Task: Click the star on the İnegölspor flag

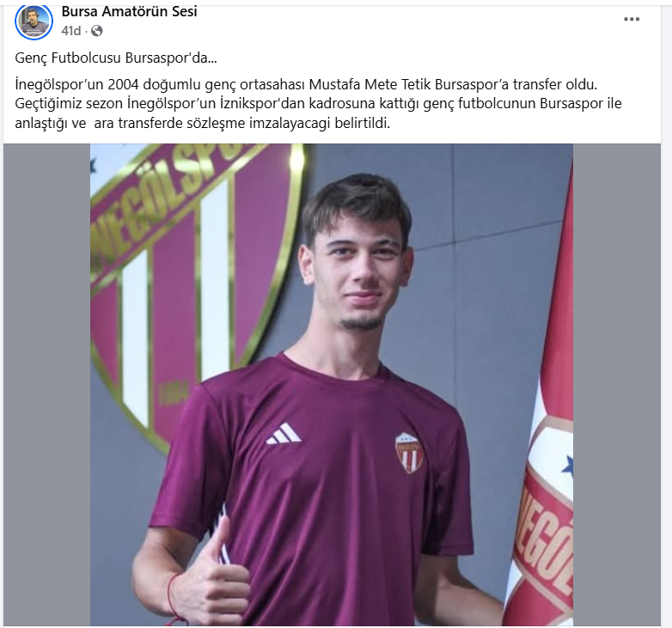Action: [x=567, y=466]
